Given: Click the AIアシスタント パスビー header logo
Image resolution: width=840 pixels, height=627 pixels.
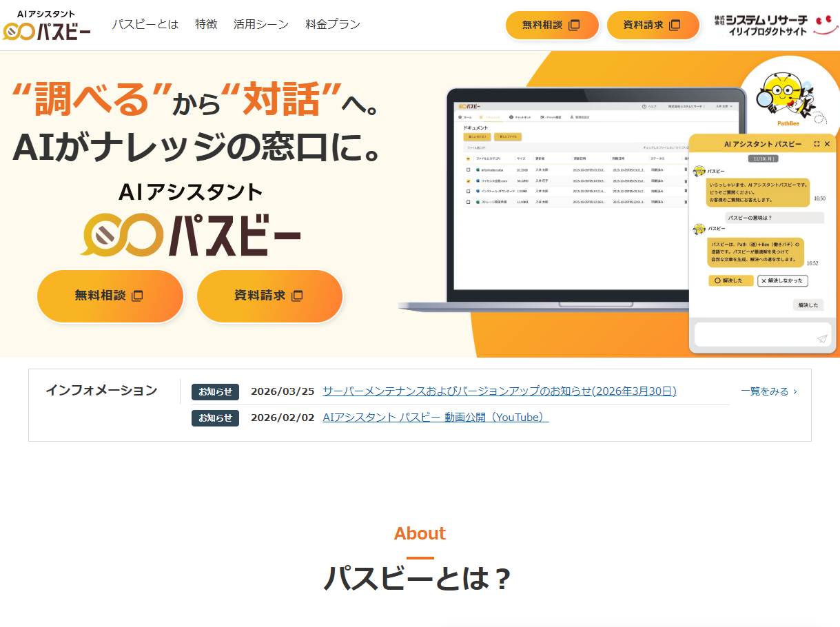Looking at the screenshot, I should (x=47, y=25).
